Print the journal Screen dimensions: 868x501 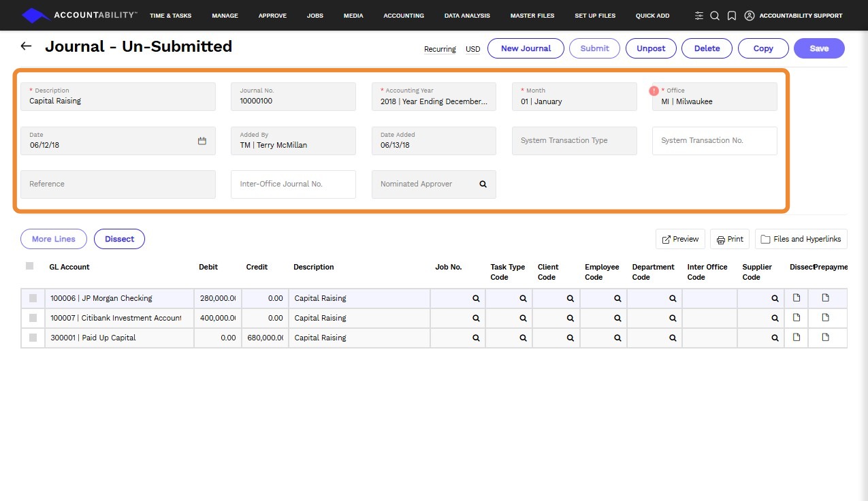(730, 239)
